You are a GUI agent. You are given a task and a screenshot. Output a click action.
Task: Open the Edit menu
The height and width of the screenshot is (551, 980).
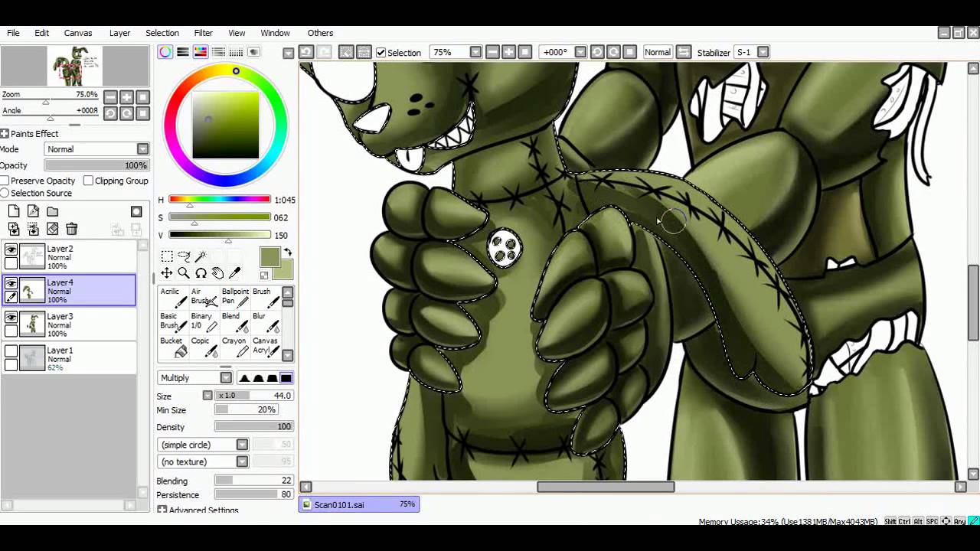pyautogui.click(x=41, y=33)
